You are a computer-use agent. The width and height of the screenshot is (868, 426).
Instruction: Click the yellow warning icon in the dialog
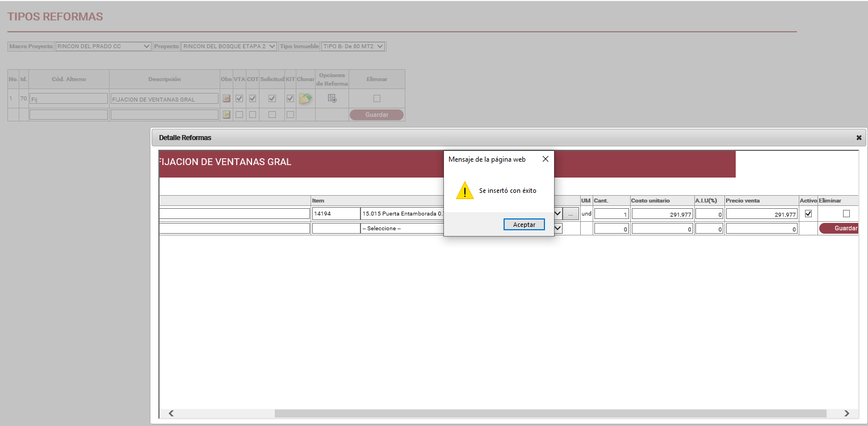(465, 191)
